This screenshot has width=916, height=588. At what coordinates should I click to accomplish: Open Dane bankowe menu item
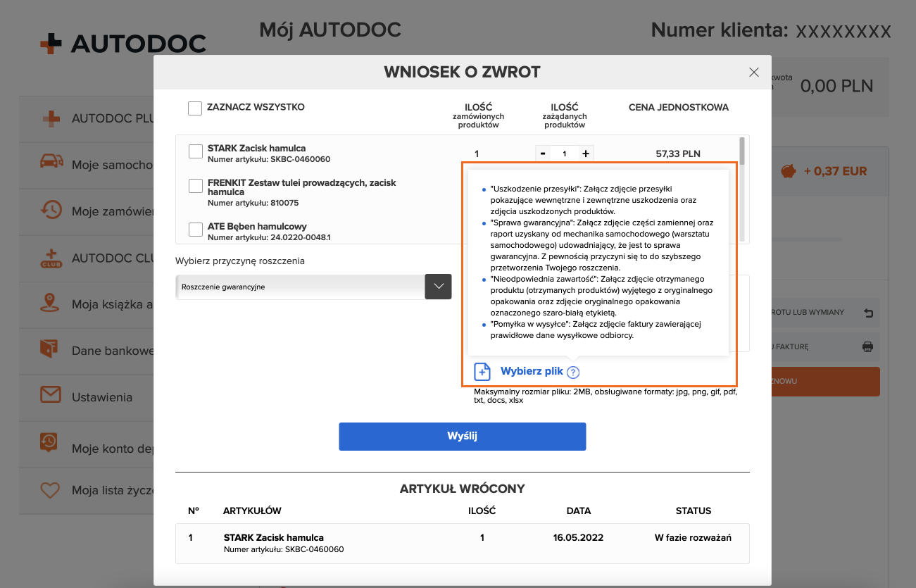(x=87, y=351)
